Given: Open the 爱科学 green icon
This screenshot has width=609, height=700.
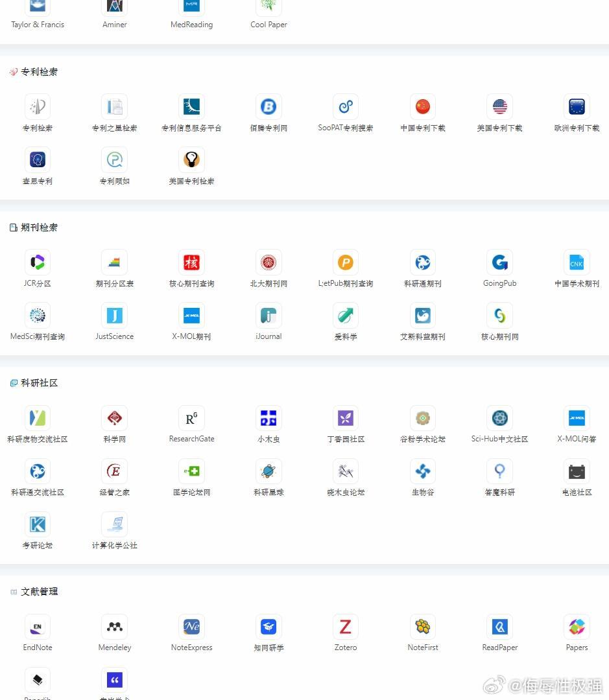Looking at the screenshot, I should pos(346,315).
